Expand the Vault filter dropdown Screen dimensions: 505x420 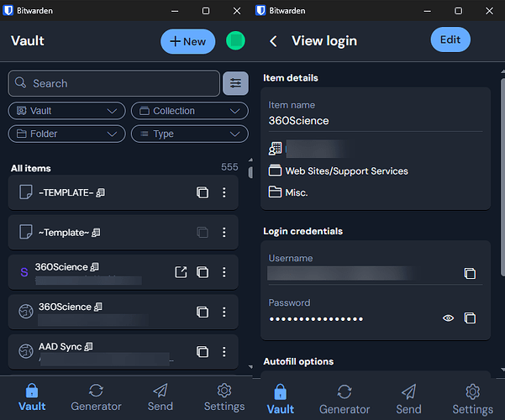(x=67, y=111)
